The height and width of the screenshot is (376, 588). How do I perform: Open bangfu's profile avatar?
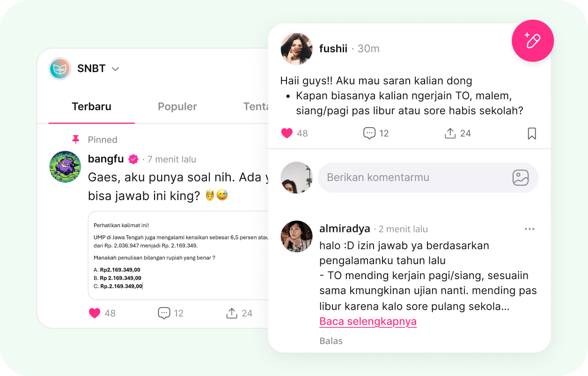[x=65, y=166]
